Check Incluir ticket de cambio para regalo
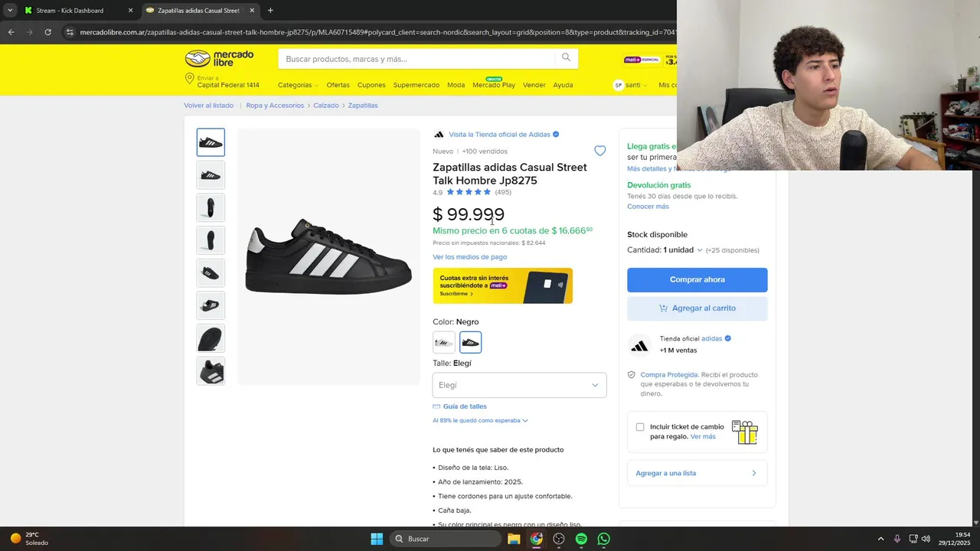The width and height of the screenshot is (980, 551). coord(640,427)
